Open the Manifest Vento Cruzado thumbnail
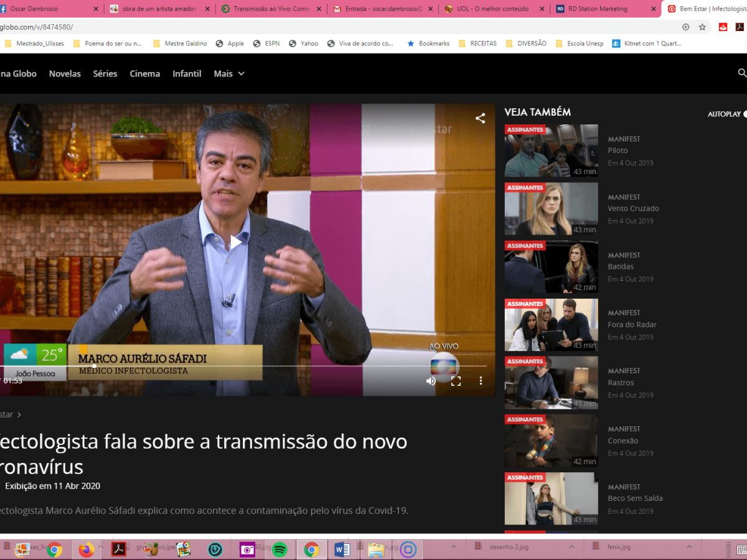 pyautogui.click(x=552, y=208)
